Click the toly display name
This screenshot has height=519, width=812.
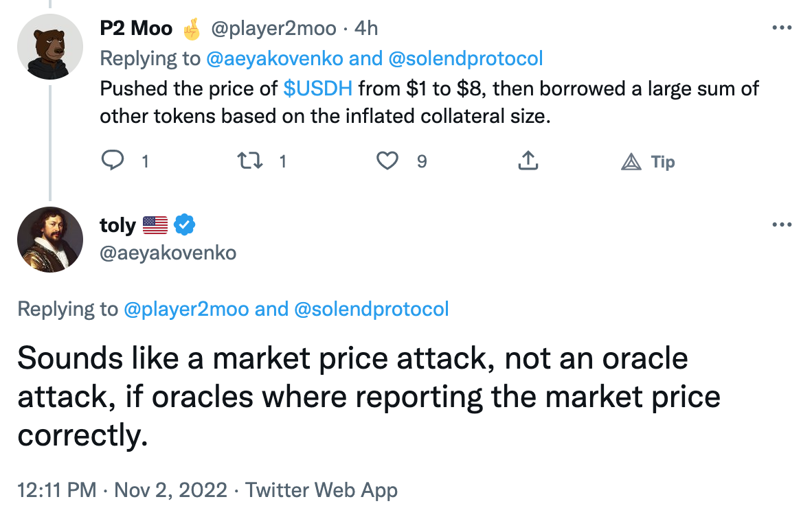tap(117, 224)
